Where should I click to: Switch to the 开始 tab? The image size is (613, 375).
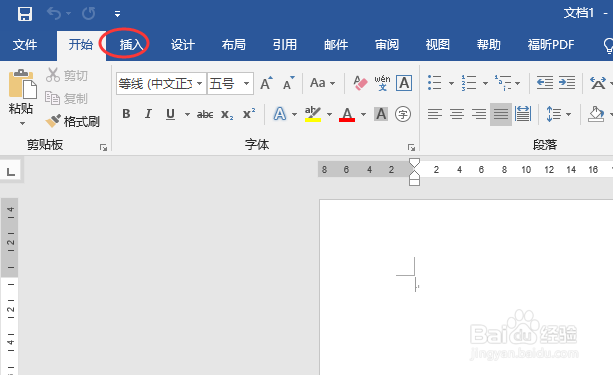click(x=81, y=45)
